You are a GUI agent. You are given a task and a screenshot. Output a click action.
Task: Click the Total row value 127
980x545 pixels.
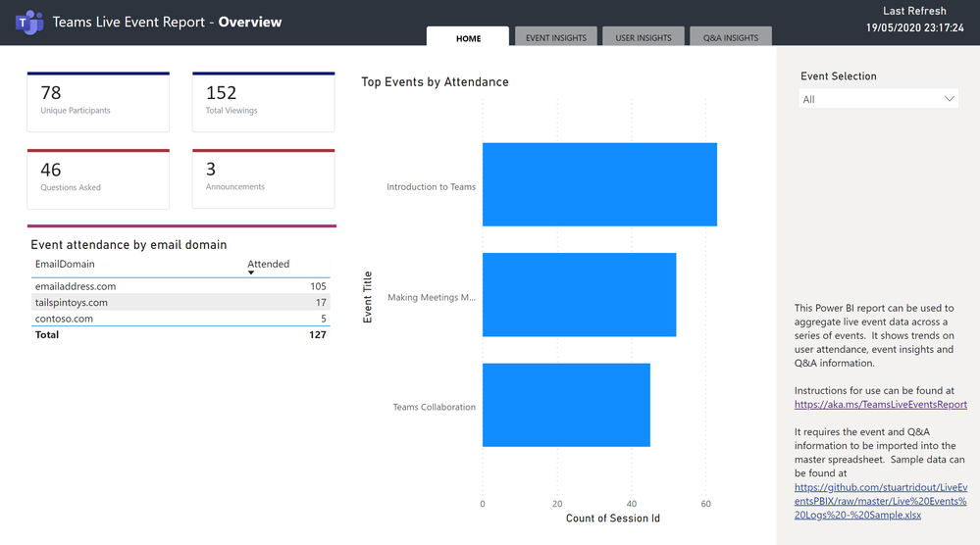318,334
